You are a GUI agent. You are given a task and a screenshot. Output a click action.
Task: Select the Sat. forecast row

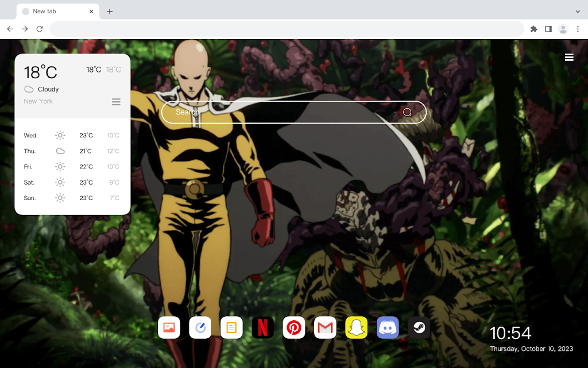(72, 182)
